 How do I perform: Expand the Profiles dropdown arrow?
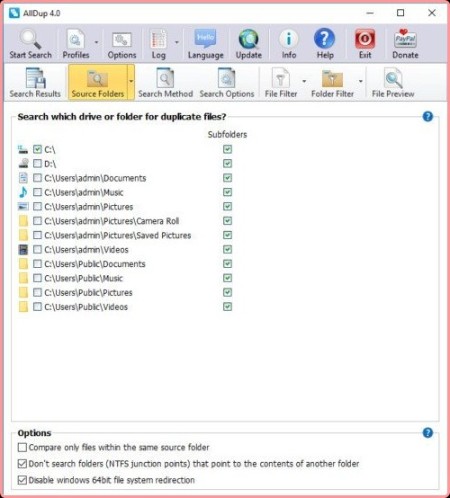tap(96, 42)
